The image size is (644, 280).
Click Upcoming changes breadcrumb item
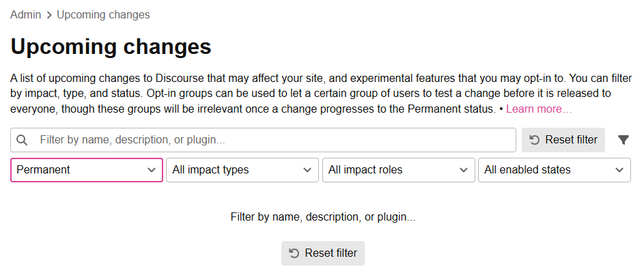tap(103, 15)
